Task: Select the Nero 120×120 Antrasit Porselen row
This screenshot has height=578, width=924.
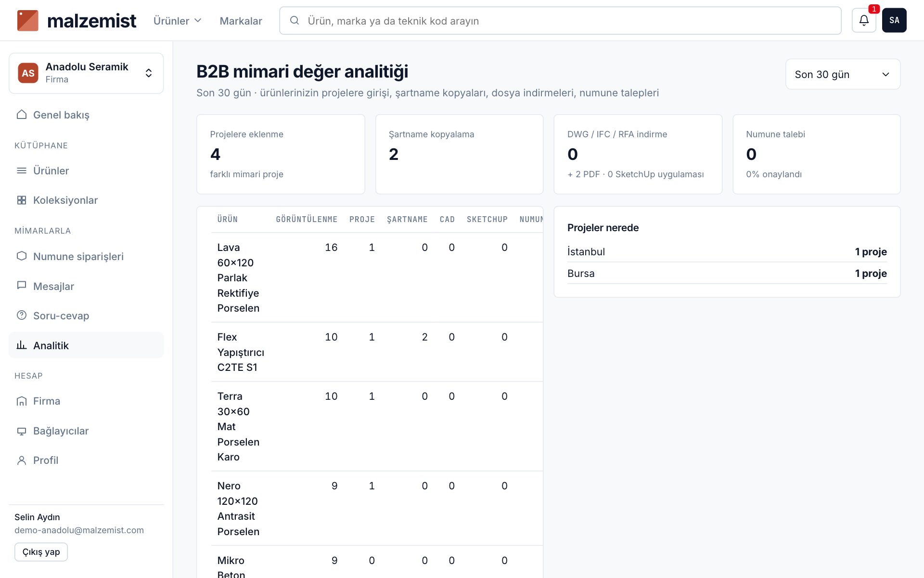Action: [377, 508]
